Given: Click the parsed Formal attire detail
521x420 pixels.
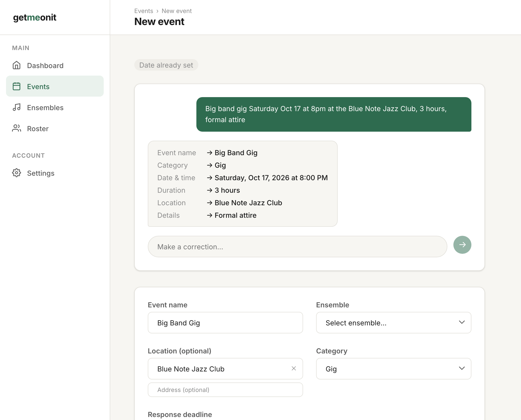Looking at the screenshot, I should point(235,215).
